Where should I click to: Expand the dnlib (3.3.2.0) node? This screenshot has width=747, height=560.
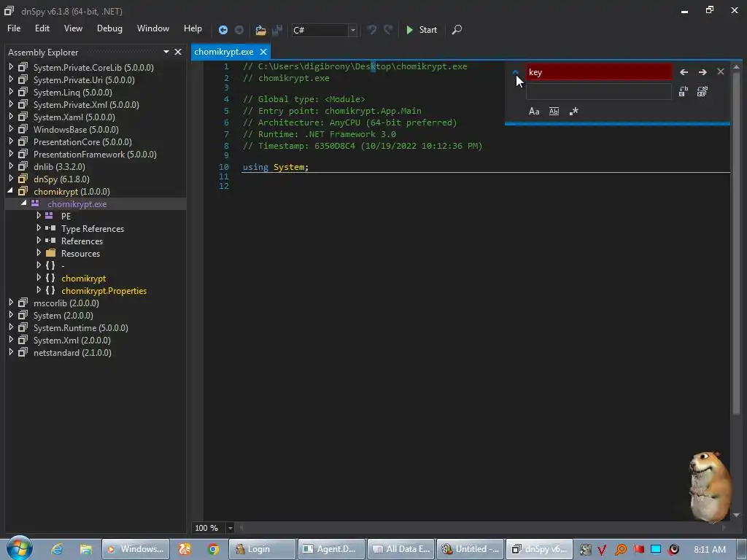11,166
